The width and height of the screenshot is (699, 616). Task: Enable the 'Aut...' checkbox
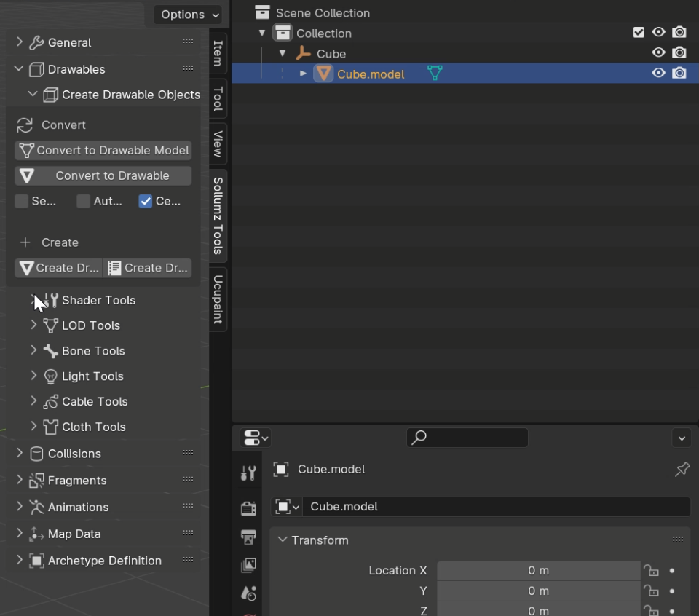point(84,202)
